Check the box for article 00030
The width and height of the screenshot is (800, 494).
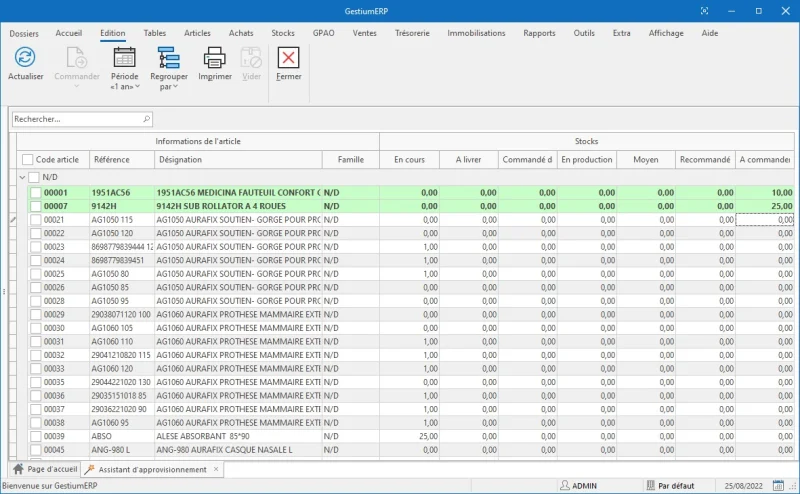[35, 328]
